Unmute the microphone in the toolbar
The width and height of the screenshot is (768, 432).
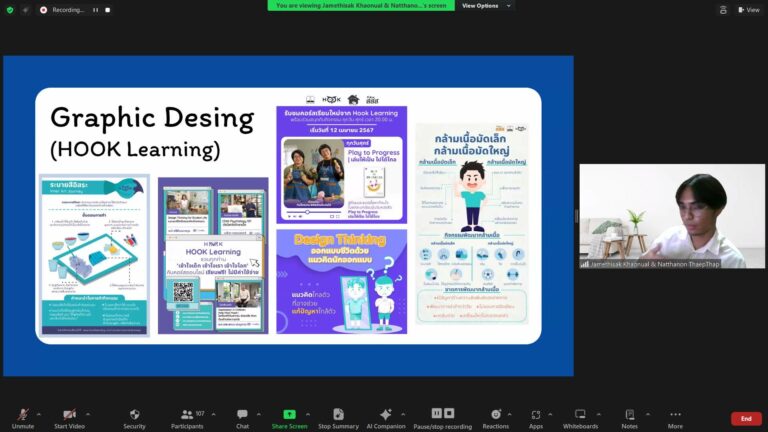23,419
